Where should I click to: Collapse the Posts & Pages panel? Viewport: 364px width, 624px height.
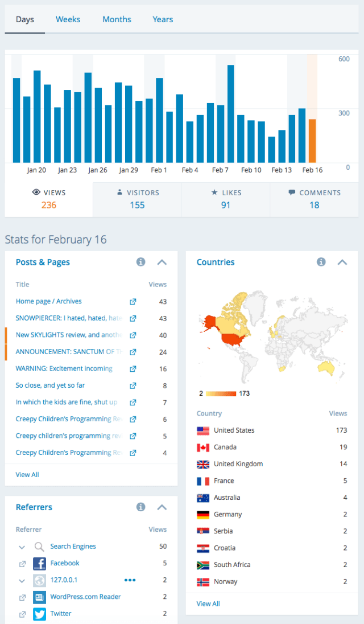162,262
